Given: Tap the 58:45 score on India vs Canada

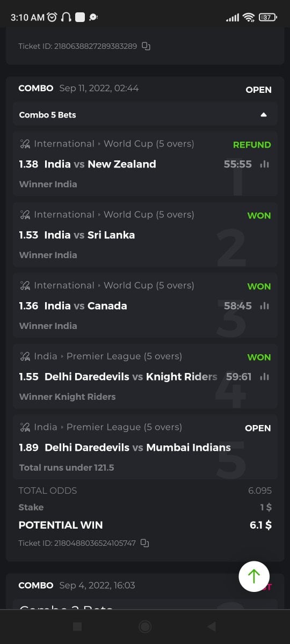Looking at the screenshot, I should click(x=238, y=306).
